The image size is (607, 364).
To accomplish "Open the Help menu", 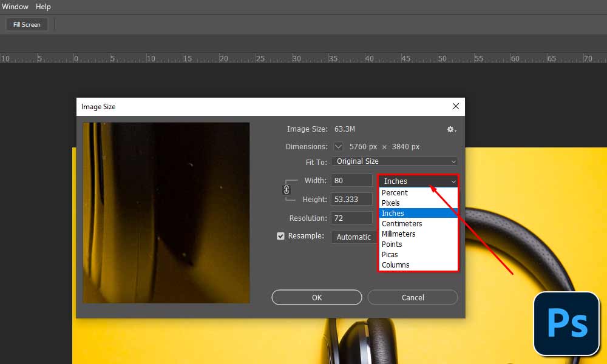I will [43, 7].
